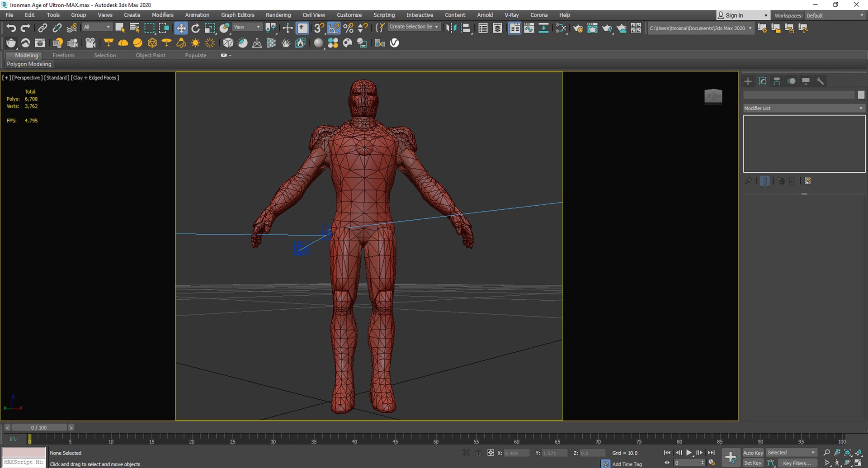The image size is (868, 468).
Task: Click the Mirror tool icon
Action: pyautogui.click(x=451, y=28)
